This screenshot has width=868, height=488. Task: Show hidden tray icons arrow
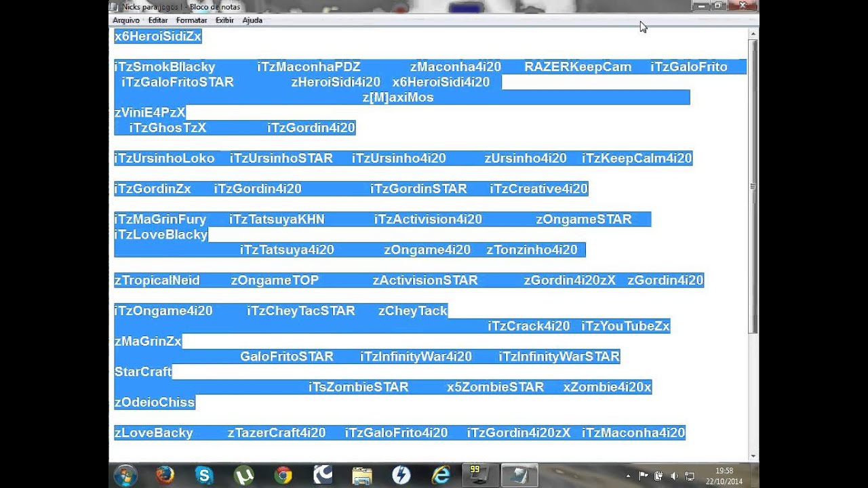628,476
